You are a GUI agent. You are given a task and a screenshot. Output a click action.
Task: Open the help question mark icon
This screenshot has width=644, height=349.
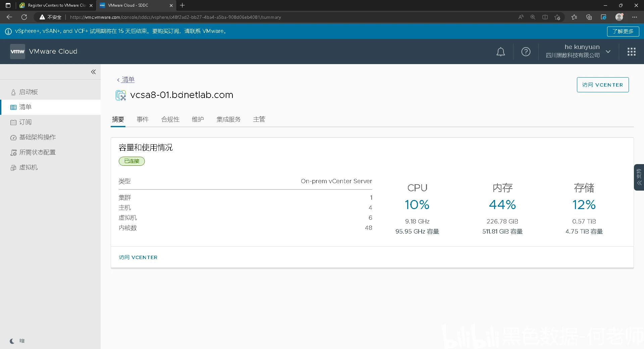pos(526,52)
